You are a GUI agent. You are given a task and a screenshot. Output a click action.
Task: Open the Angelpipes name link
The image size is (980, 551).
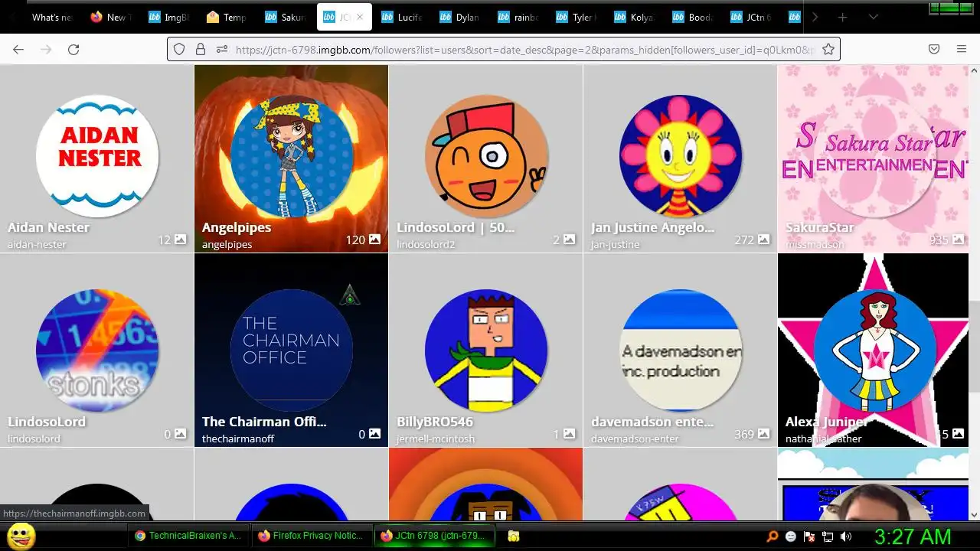click(x=237, y=227)
